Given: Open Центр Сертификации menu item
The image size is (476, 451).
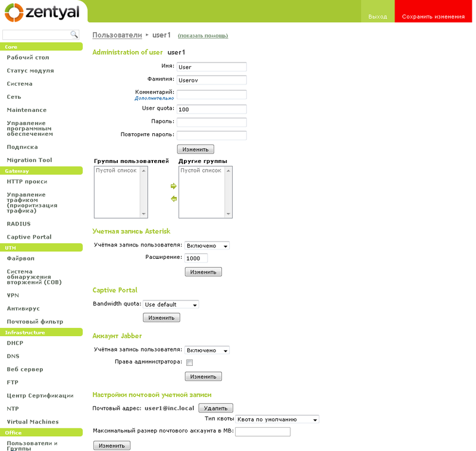Looking at the screenshot, I should (40, 396).
